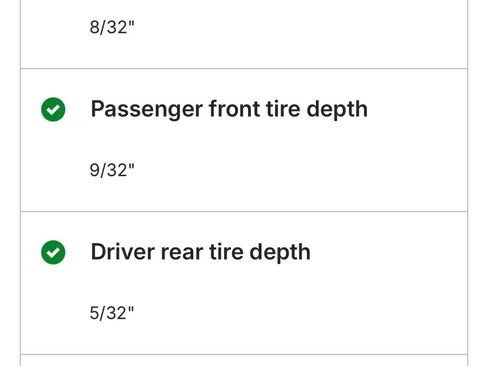Select the Driver rear tire depth heading

pos(201,252)
